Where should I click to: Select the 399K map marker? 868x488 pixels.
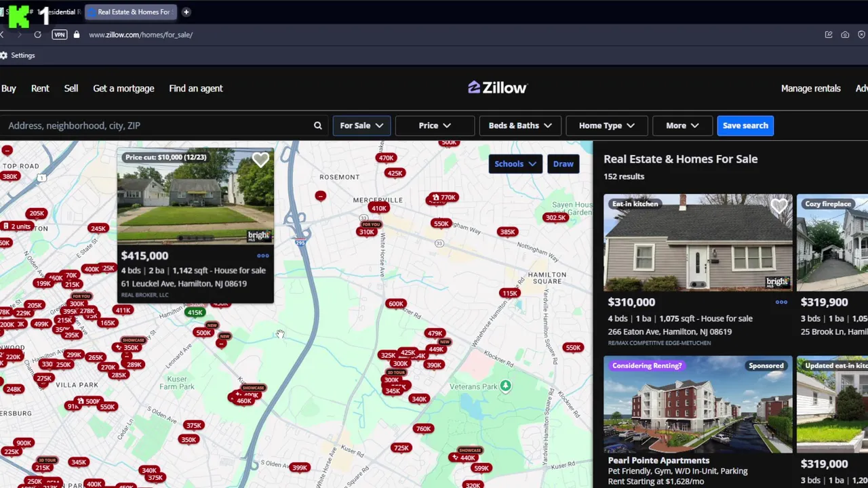tap(299, 468)
